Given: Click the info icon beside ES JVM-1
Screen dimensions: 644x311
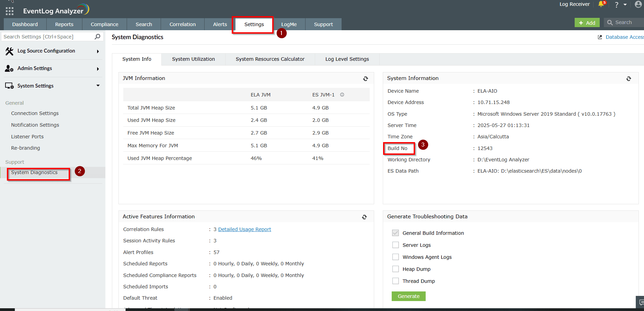Looking at the screenshot, I should (342, 95).
